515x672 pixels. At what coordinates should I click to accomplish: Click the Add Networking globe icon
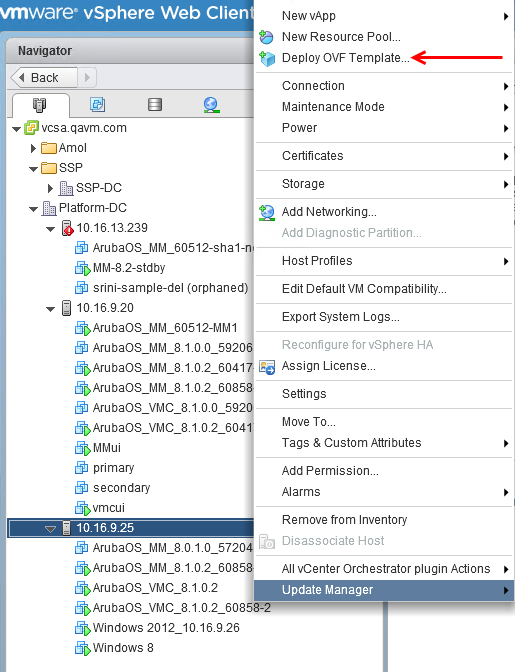(267, 213)
